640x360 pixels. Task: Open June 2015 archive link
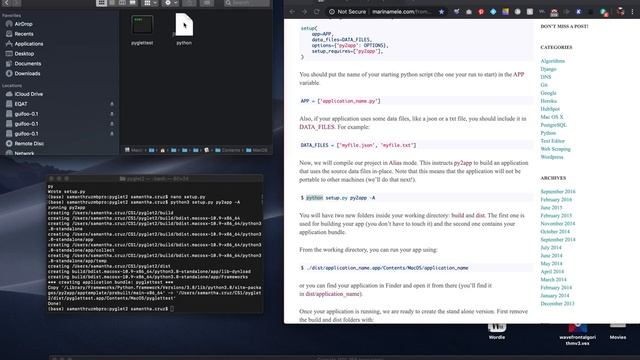551,207
